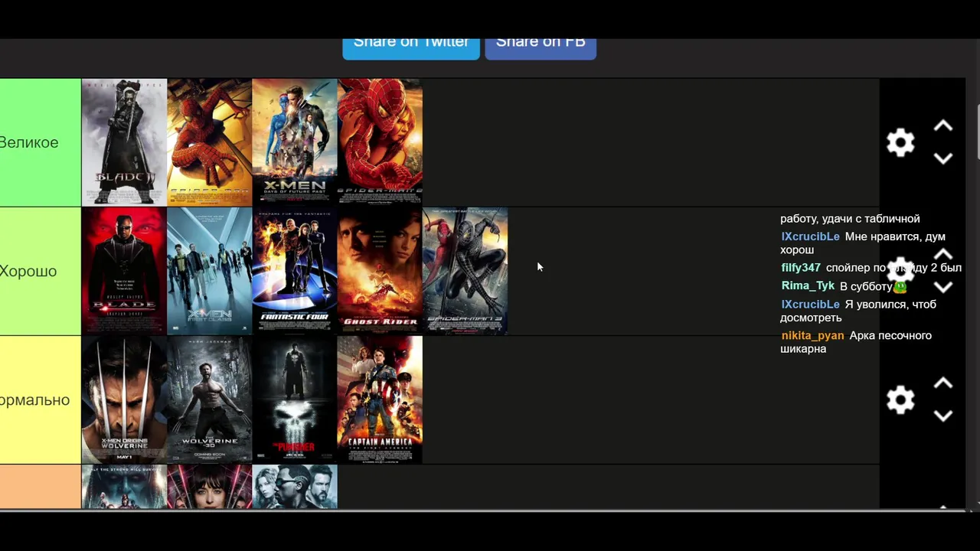Image resolution: width=980 pixels, height=551 pixels.
Task: Pick The Wolverine poster
Action: pos(209,399)
